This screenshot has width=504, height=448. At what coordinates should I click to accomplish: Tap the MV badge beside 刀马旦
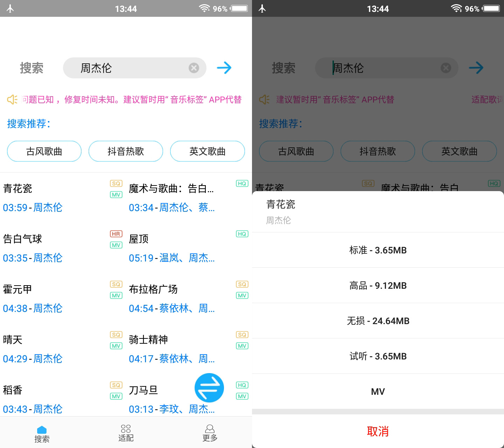click(x=242, y=396)
